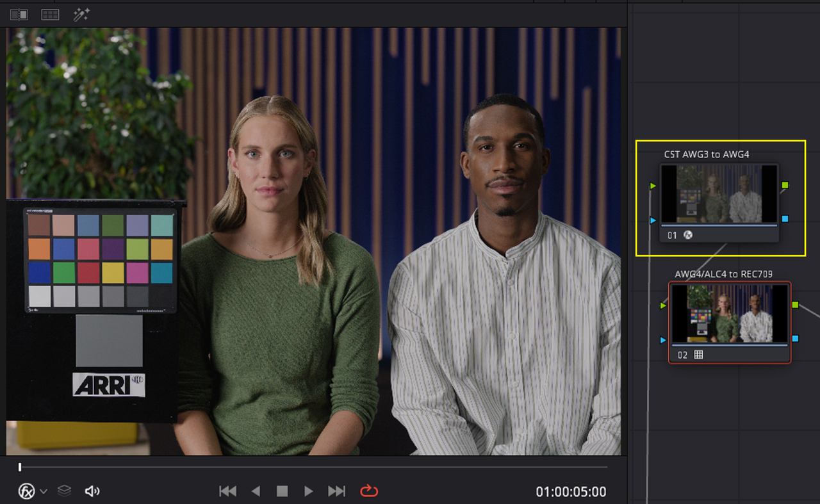Click the green RGB output of node 01
The image size is (820, 504).
(x=785, y=185)
